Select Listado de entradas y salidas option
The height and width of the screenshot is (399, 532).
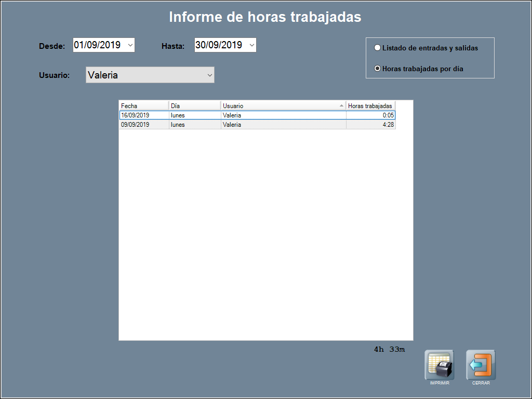pos(378,48)
